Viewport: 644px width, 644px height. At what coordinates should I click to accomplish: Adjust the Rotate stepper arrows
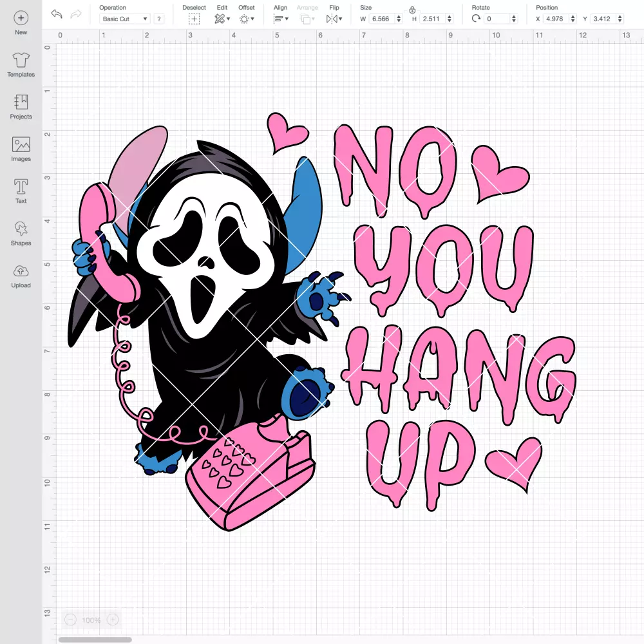(514, 19)
